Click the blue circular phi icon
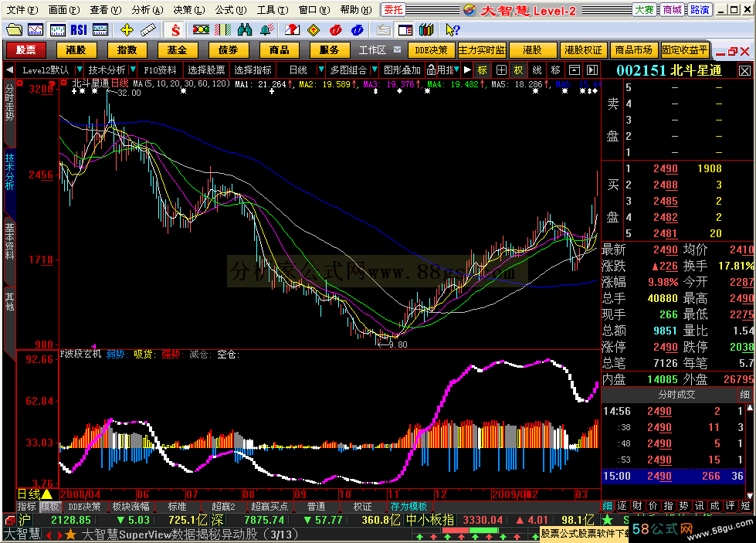The height and width of the screenshot is (543, 756). (x=358, y=30)
